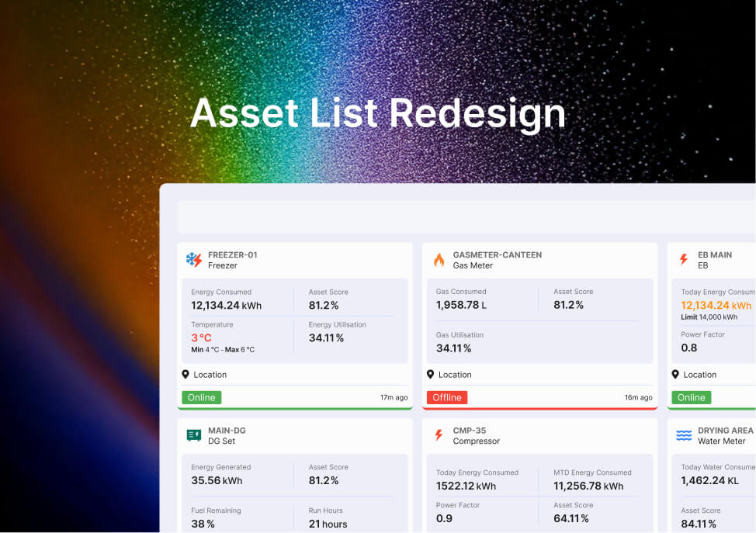Click the empty toolbar bar above the cards
Viewport: 756px width, 533px height.
(x=466, y=217)
